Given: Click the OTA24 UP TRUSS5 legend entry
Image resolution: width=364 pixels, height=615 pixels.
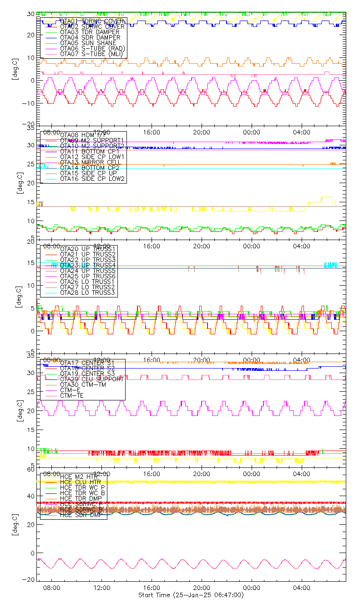Looking at the screenshot, I should (88, 271).
